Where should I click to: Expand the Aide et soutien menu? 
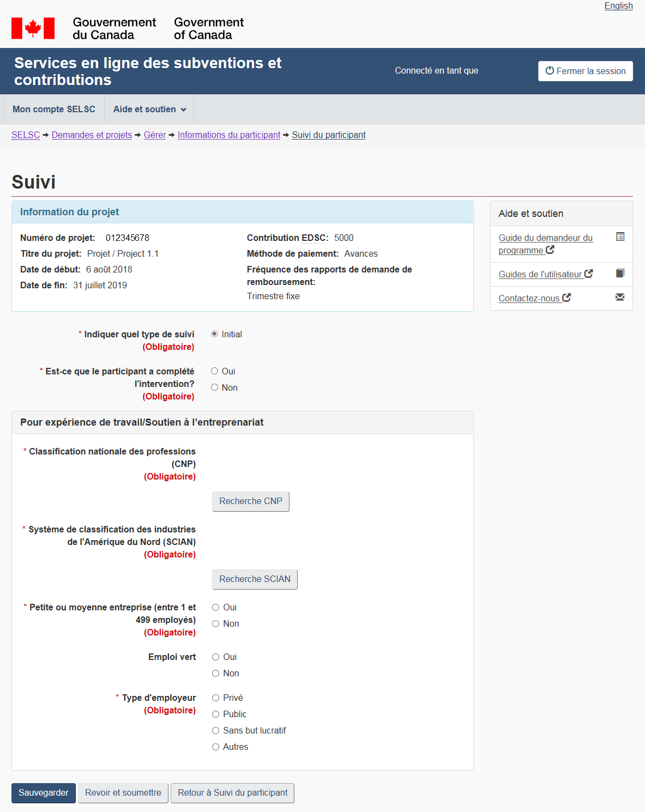point(149,110)
